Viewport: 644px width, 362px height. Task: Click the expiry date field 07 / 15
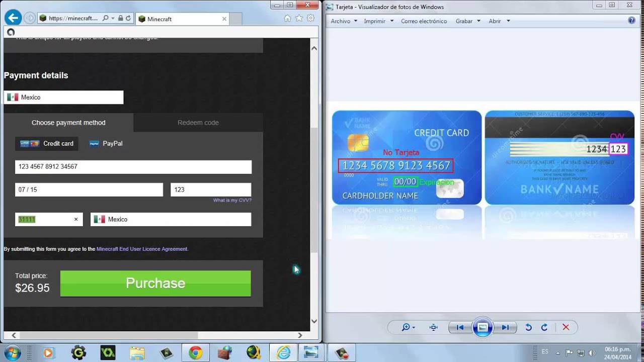coord(89,190)
